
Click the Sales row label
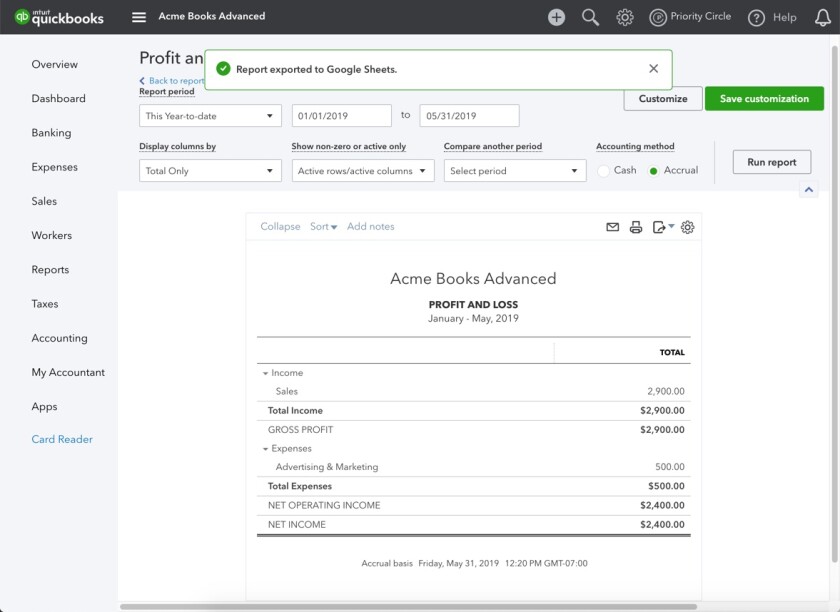287,392
